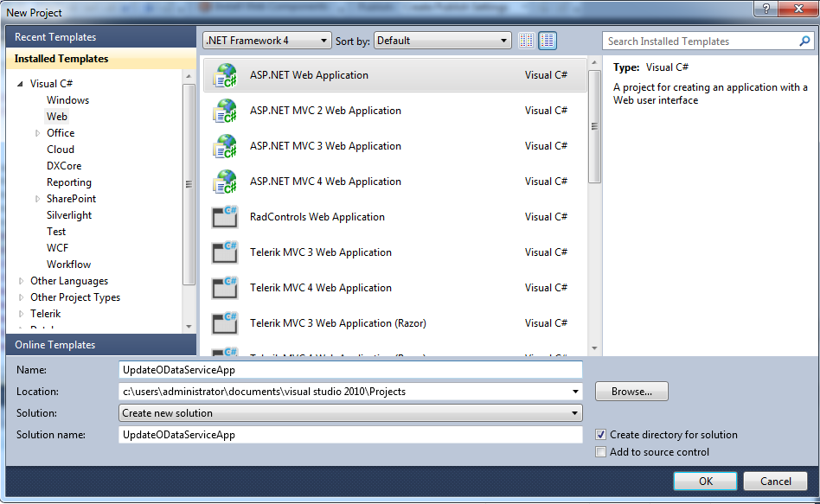Image resolution: width=820 pixels, height=504 pixels.
Task: Open the Sort by Default dropdown
Action: [x=442, y=41]
